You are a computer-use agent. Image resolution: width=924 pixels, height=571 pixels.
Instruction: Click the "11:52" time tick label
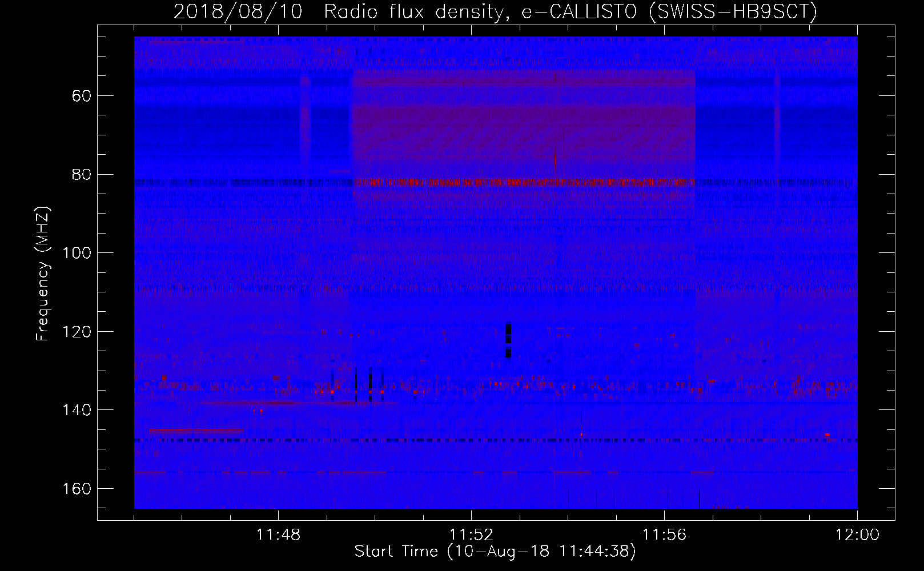click(471, 535)
